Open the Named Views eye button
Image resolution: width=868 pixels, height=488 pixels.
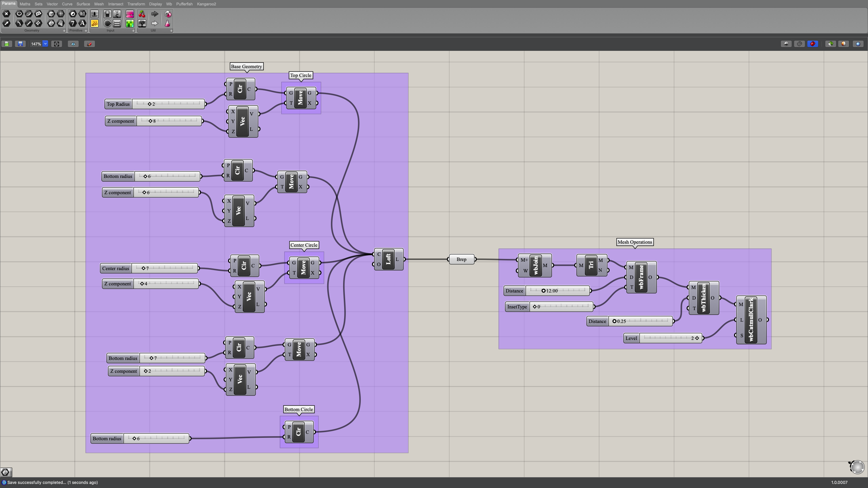pos(73,44)
